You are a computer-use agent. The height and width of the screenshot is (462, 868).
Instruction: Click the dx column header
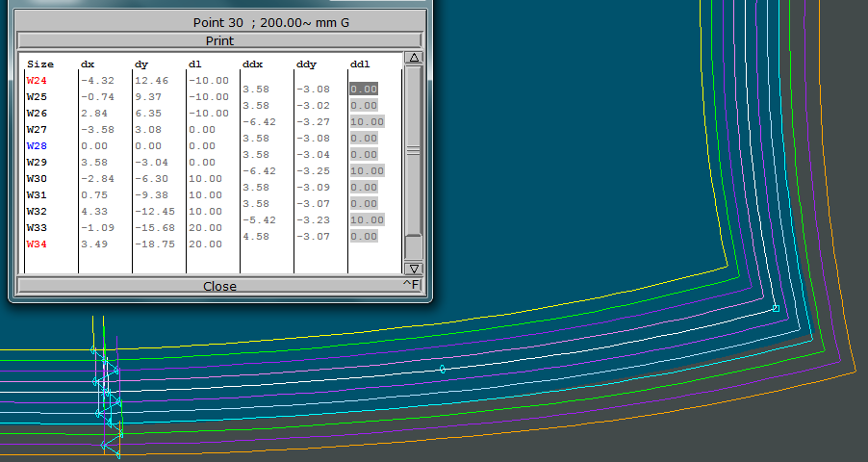88,64
